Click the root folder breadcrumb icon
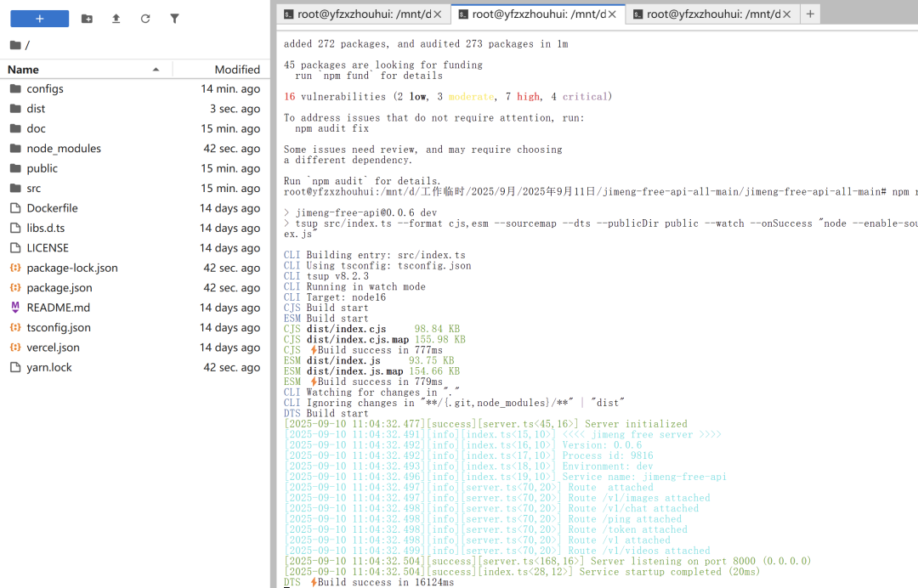The width and height of the screenshot is (918, 588). (15, 45)
